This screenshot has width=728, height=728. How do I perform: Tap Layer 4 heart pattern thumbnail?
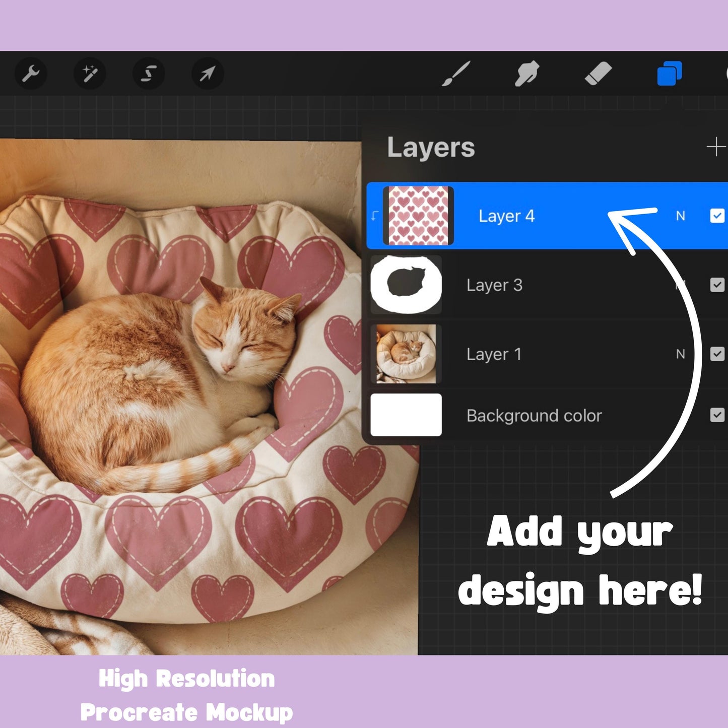click(x=418, y=216)
